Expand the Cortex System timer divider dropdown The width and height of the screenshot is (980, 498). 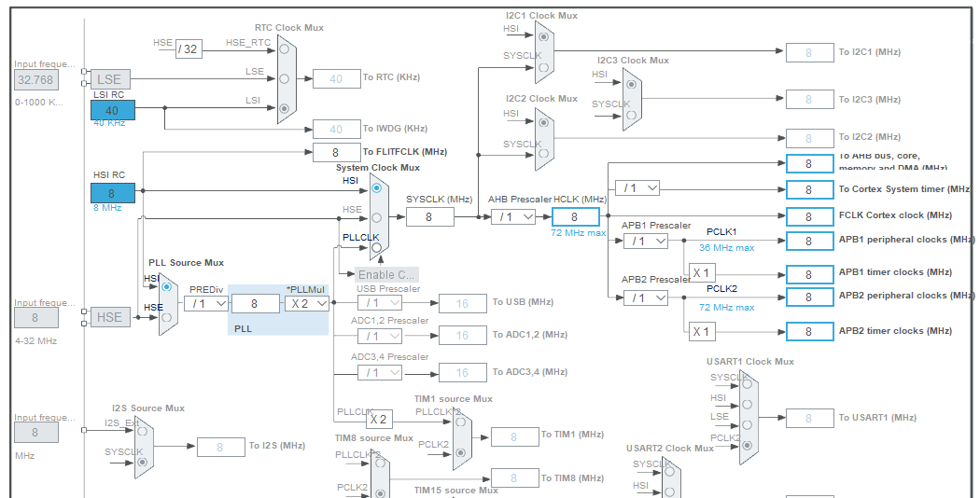(637, 187)
